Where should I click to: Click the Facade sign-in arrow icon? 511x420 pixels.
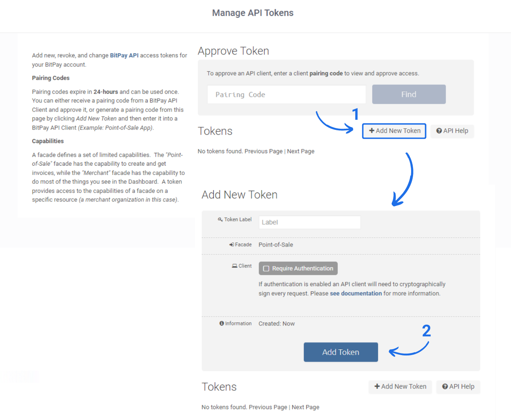pyautogui.click(x=232, y=245)
